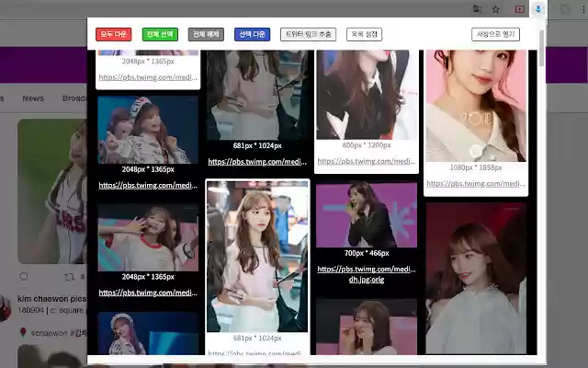Toggle the blue download-arrow extension icon

(538, 9)
